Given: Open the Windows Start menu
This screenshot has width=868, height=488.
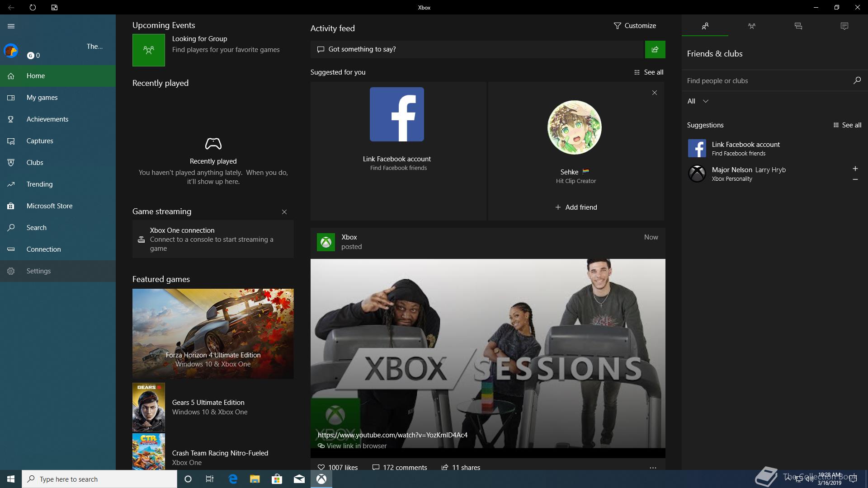Looking at the screenshot, I should coord(11,479).
